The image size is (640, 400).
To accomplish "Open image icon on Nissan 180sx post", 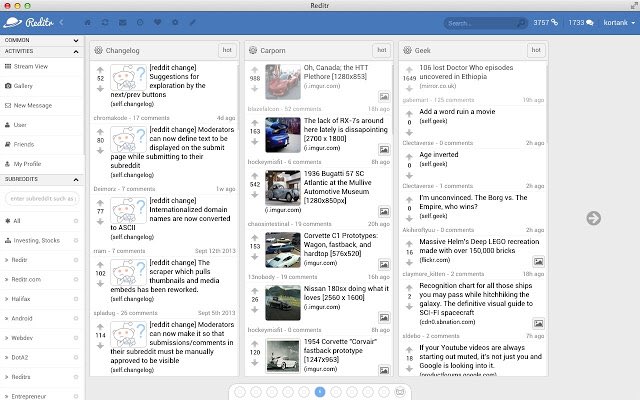I will coord(384,318).
